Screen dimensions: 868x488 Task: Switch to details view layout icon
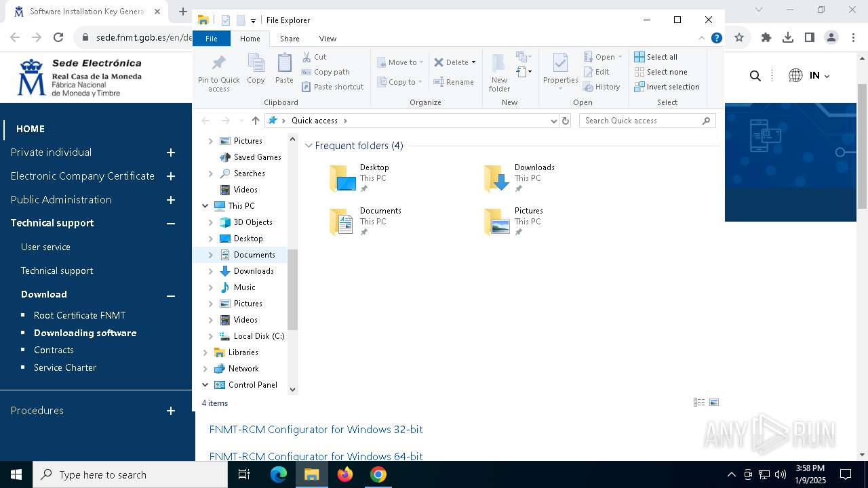[699, 403]
